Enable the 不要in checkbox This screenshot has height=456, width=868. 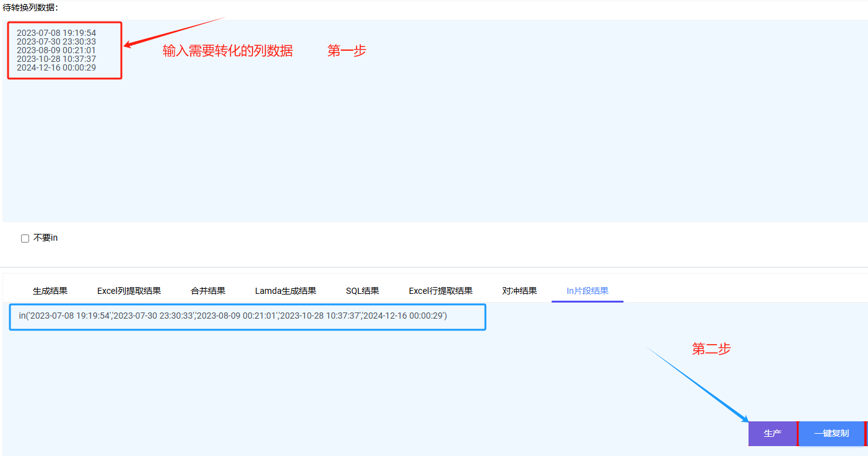click(x=25, y=238)
